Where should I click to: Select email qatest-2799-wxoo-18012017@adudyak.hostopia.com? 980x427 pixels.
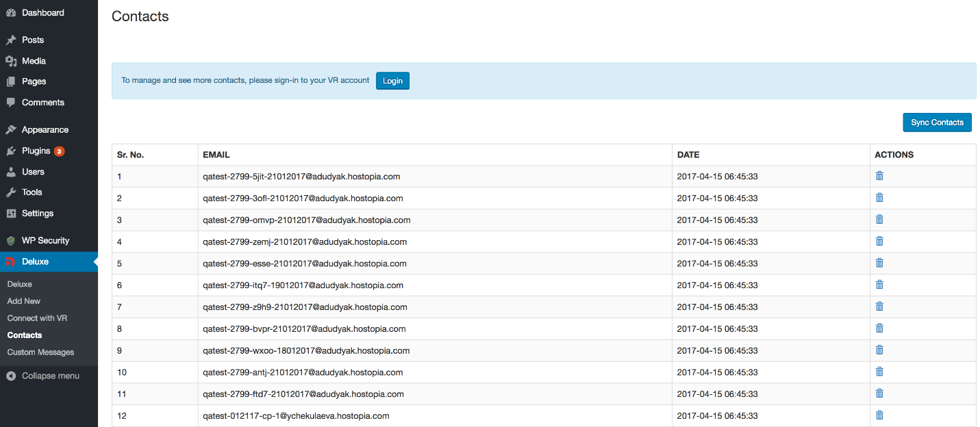(306, 350)
